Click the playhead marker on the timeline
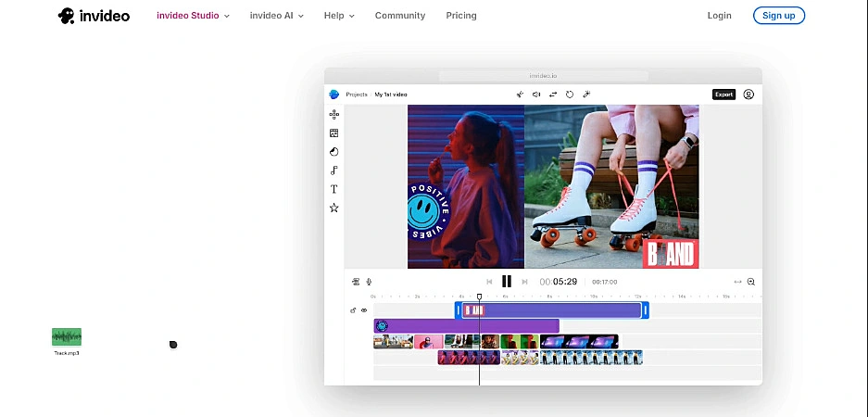Image resolution: width=868 pixels, height=417 pixels. (x=480, y=297)
